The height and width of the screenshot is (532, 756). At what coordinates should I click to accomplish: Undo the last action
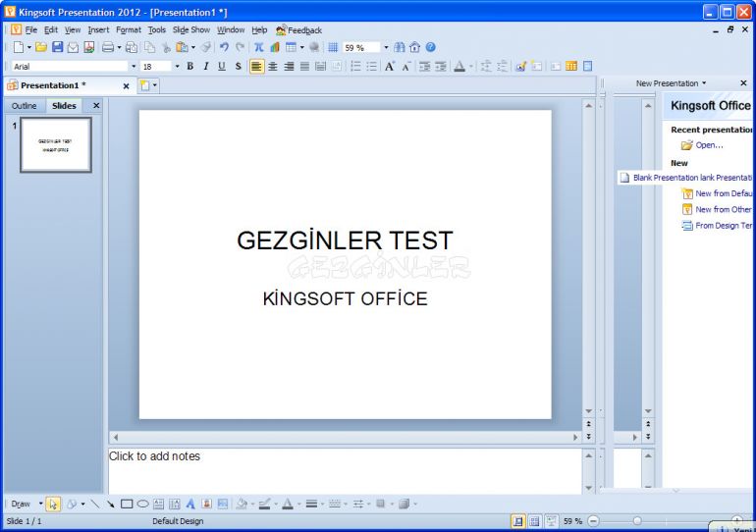coord(224,47)
